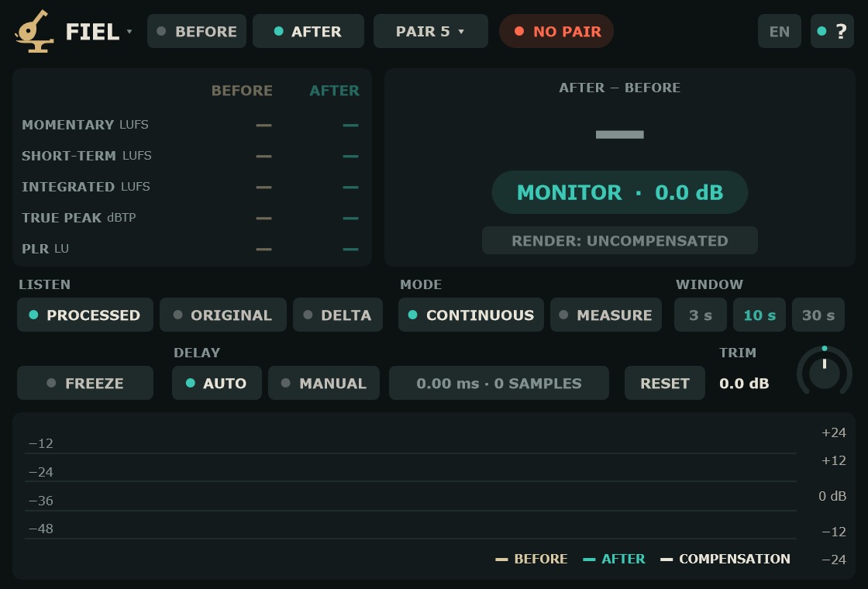Enable the FREEZE button
Screen dimensions: 868x589
(x=85, y=383)
